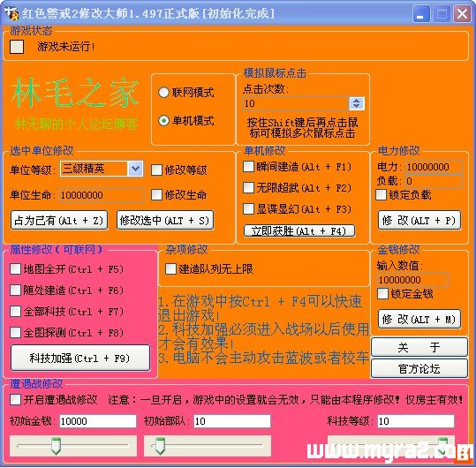Click the 输入数值 money field
This screenshot has width=476, height=468.
(412, 280)
